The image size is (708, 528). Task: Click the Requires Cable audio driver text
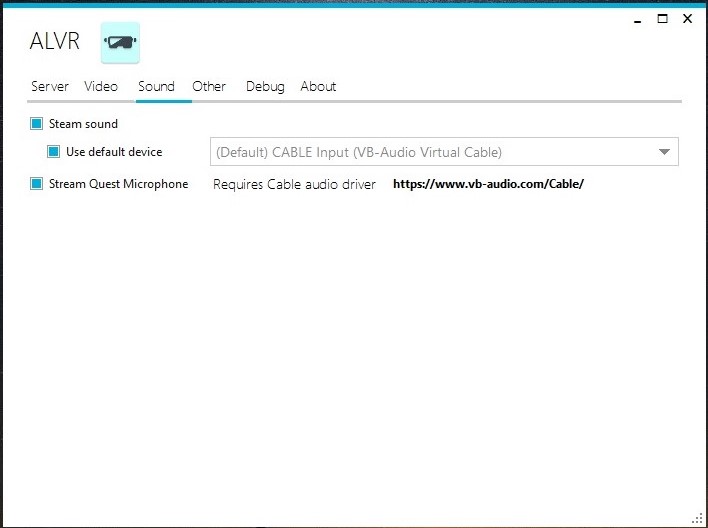click(x=294, y=184)
